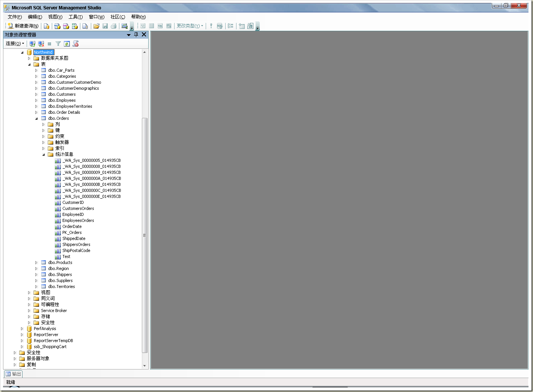Open the standard toolbar options arrow

pos(132,26)
